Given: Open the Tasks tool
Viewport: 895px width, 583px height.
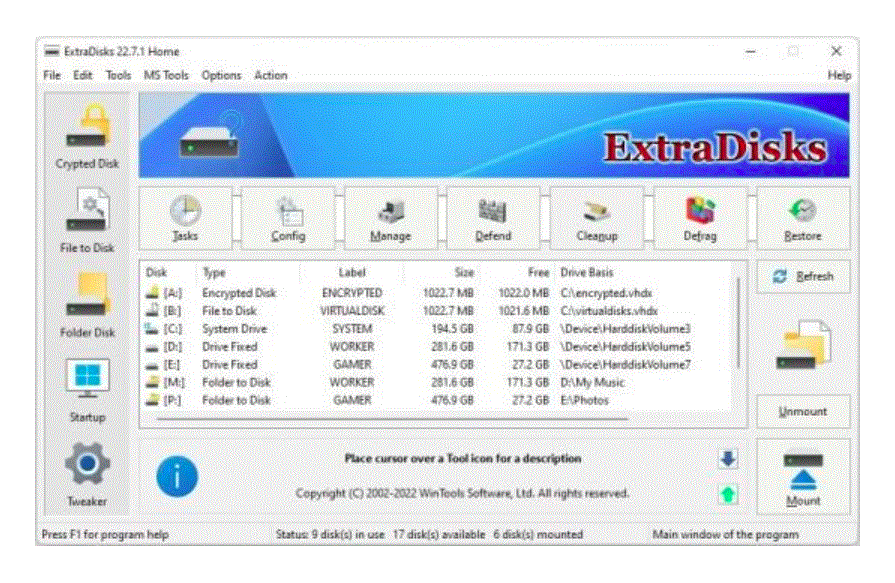Looking at the screenshot, I should point(186,219).
